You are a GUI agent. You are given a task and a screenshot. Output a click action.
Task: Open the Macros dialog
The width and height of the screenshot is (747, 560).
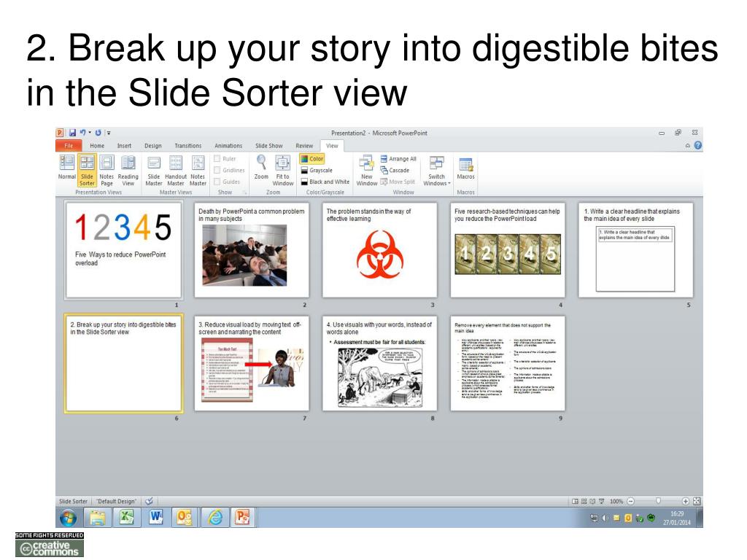click(x=465, y=168)
